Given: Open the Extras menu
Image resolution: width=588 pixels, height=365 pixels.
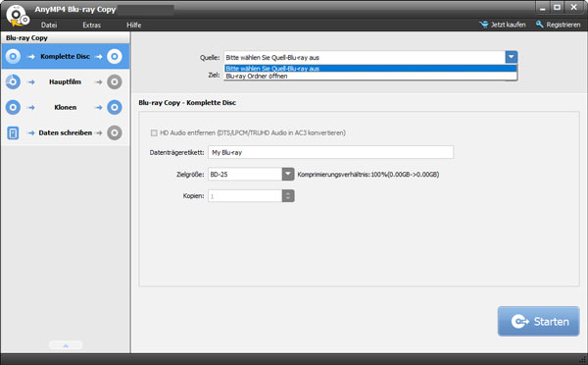Looking at the screenshot, I should pos(91,25).
